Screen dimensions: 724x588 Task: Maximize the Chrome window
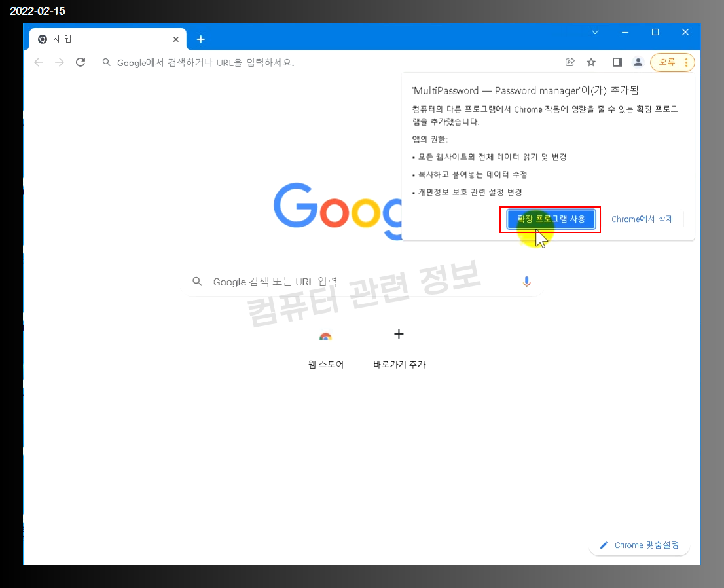pyautogui.click(x=655, y=32)
